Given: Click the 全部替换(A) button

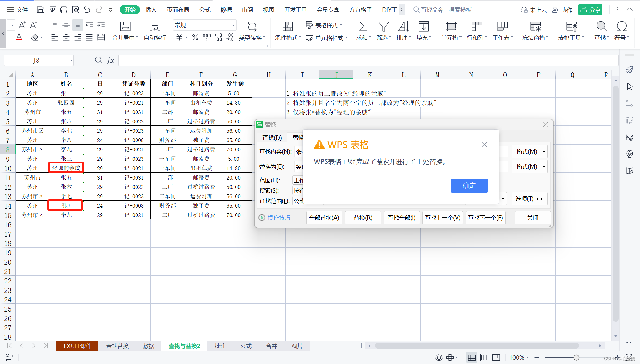Looking at the screenshot, I should [324, 218].
